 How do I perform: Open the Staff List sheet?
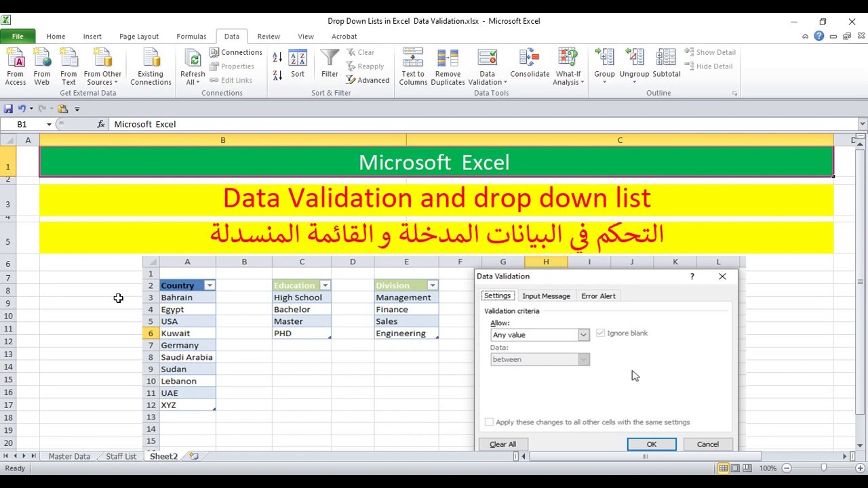click(x=121, y=457)
